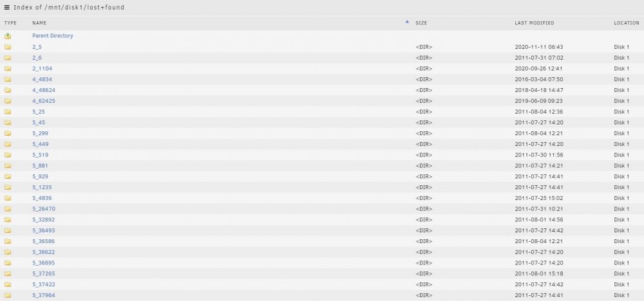Click folder icon for 5_45
644x301 pixels.
click(8, 123)
